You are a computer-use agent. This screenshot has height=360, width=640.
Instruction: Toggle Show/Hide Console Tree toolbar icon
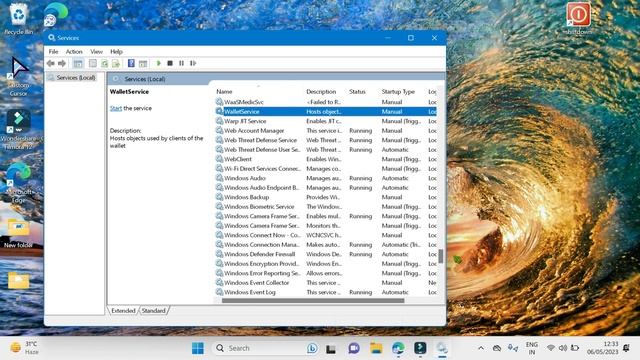pyautogui.click(x=78, y=63)
